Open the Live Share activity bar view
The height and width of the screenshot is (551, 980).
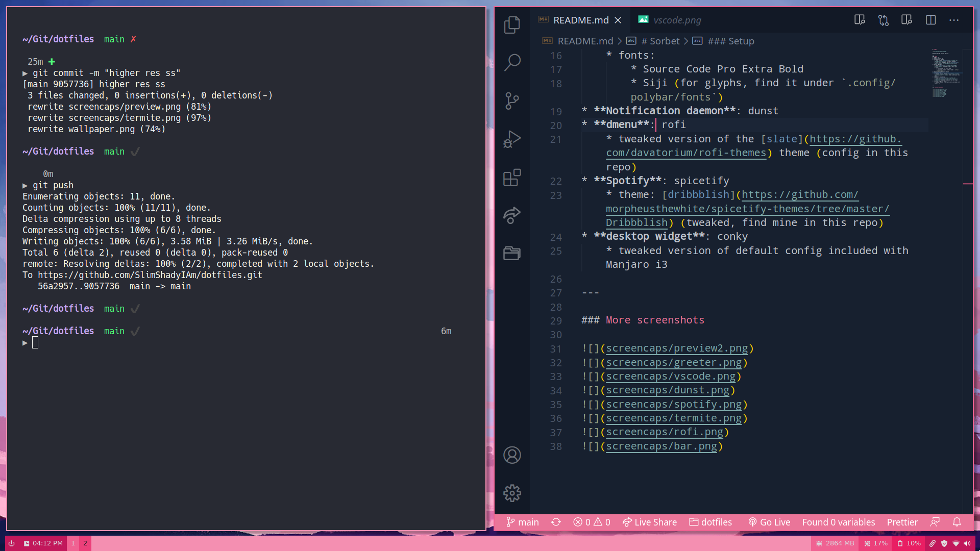tap(512, 215)
